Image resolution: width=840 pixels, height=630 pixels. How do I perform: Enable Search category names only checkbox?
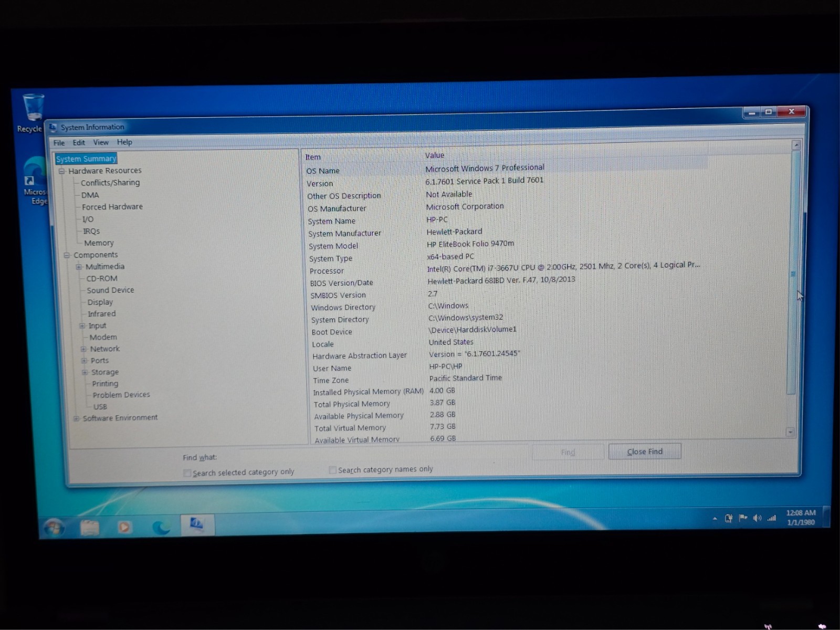[x=332, y=470]
